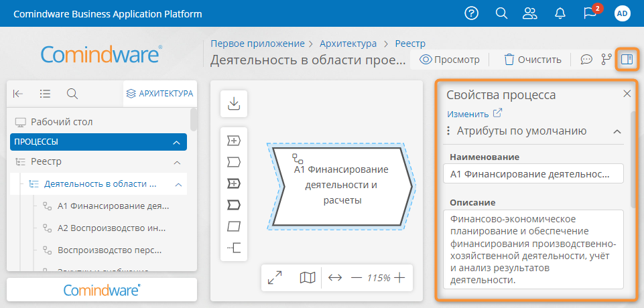Open the comments speech bubble icon
644x308 pixels.
[x=586, y=60]
